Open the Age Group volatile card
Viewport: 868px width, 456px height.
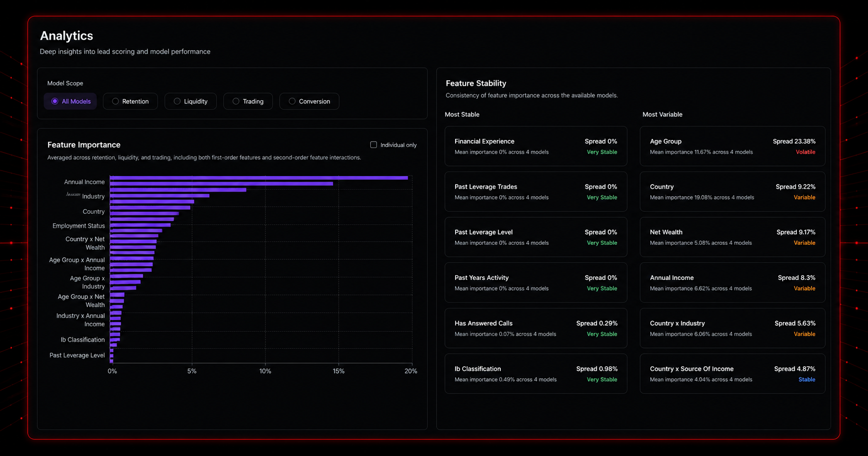click(x=733, y=146)
